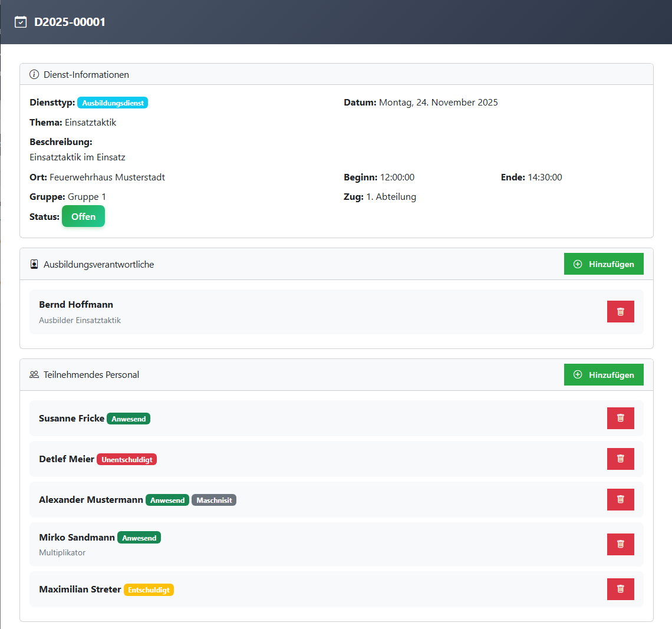Select the Unentschuldigt badge of Detlef Meier
The height and width of the screenshot is (629, 672).
click(x=127, y=460)
